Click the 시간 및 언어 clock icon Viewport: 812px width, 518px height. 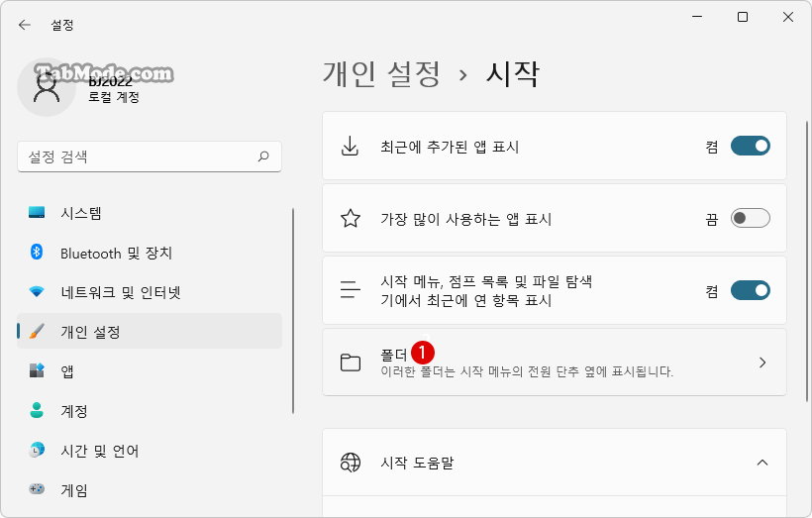pos(37,450)
